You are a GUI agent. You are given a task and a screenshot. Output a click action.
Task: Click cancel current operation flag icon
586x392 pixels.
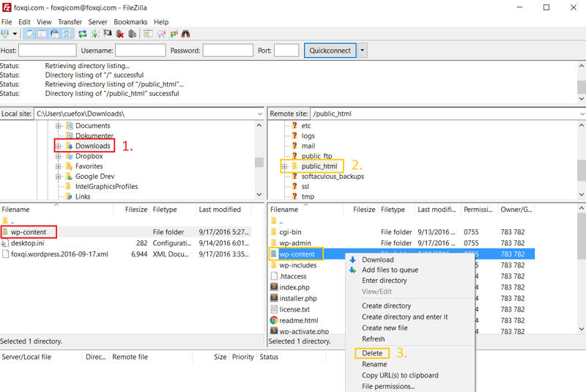point(108,34)
